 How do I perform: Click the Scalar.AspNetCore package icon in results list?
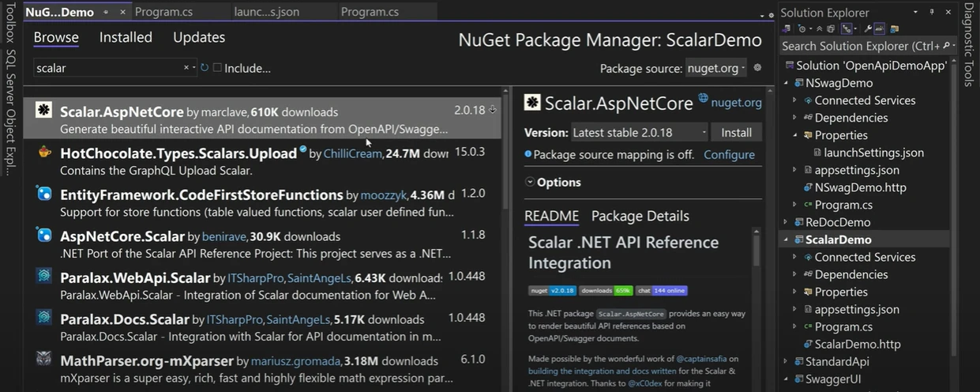pyautogui.click(x=44, y=111)
